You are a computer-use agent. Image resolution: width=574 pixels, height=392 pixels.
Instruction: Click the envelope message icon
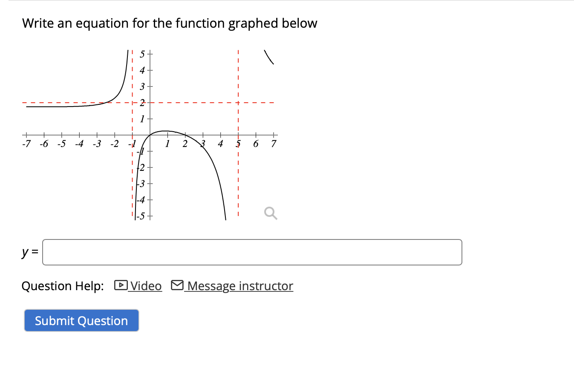pos(177,285)
